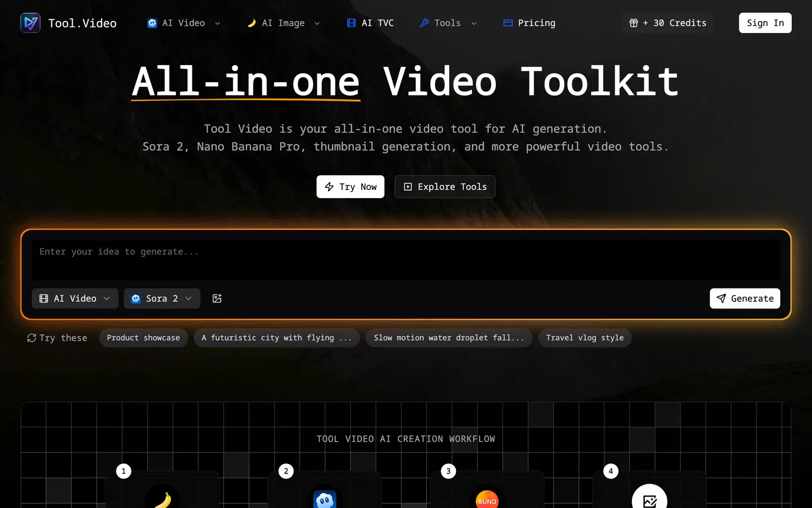Open the Tool.Video home link text
Viewport: 812px width, 508px height.
82,23
